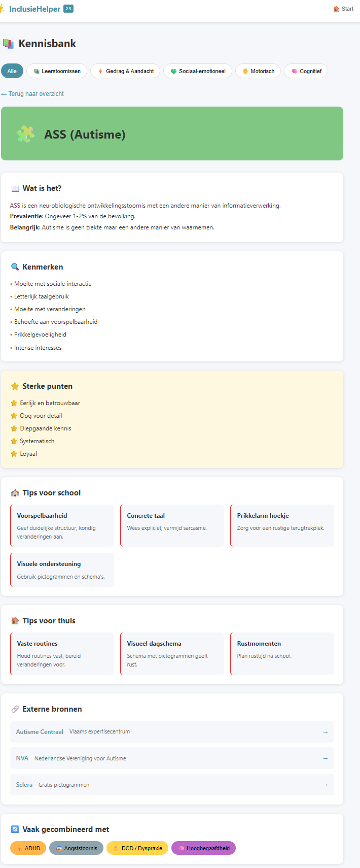
Task: Show the Gedrag & Aandacht category
Action: coord(125,71)
